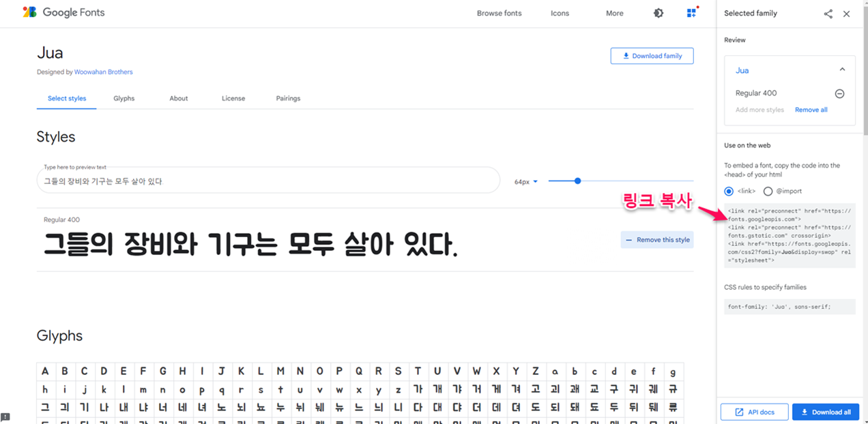Screen dimensions: 868x424
Task: Click the Jua family name in Review
Action: 742,70
